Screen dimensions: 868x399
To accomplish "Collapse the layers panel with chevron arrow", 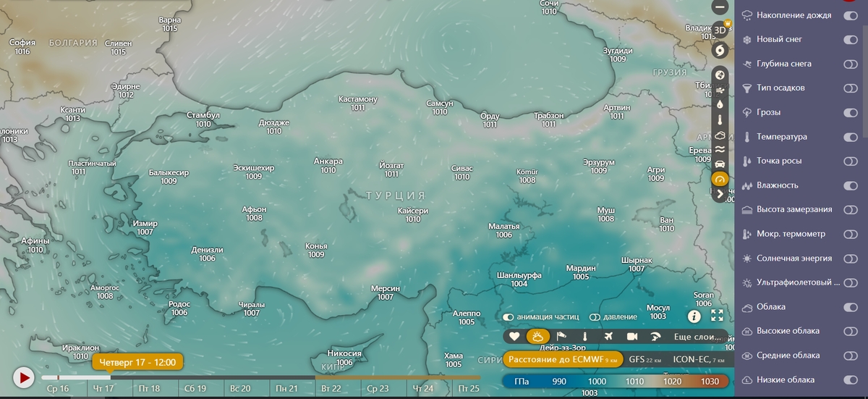I will coord(720,194).
